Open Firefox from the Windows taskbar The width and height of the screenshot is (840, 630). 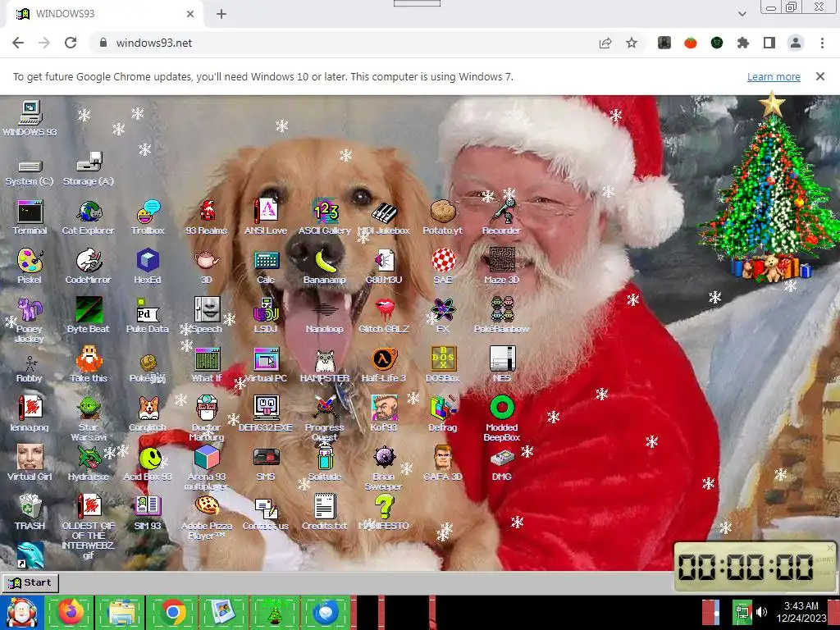pyautogui.click(x=71, y=612)
